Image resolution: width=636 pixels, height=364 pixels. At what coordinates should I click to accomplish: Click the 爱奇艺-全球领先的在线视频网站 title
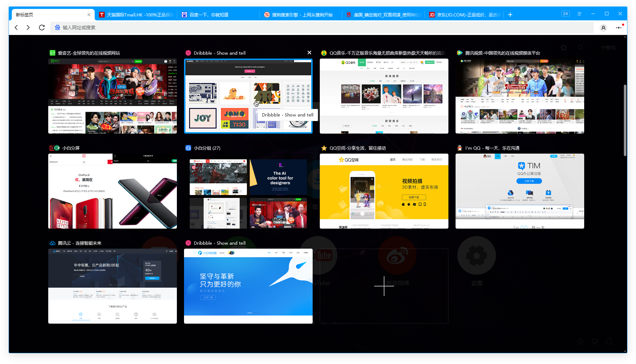click(89, 53)
